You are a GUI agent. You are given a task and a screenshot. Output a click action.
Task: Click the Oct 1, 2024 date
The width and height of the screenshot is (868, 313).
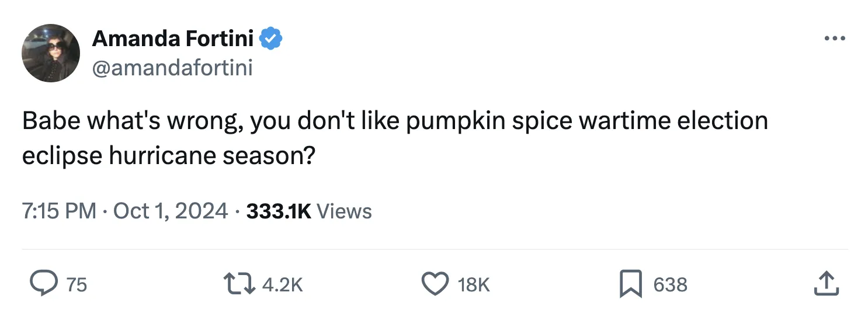170,211
